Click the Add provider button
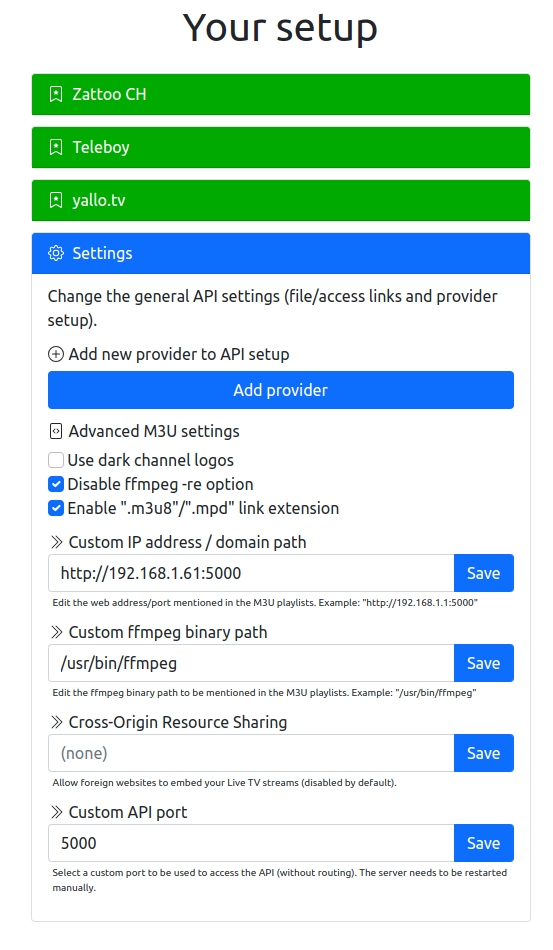The image size is (553, 950). pyautogui.click(x=280, y=390)
